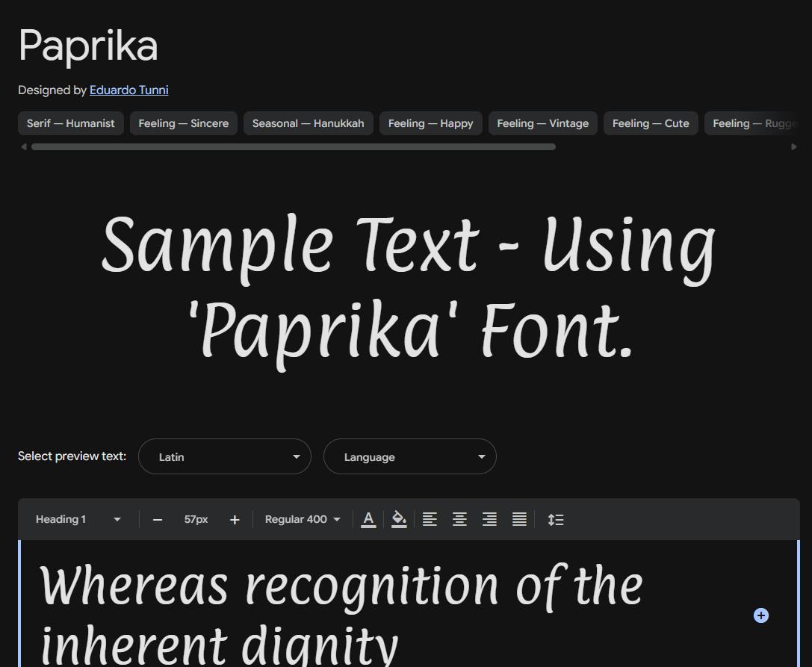
Task: Open the Eduardo Tunni designer link
Action: [129, 90]
